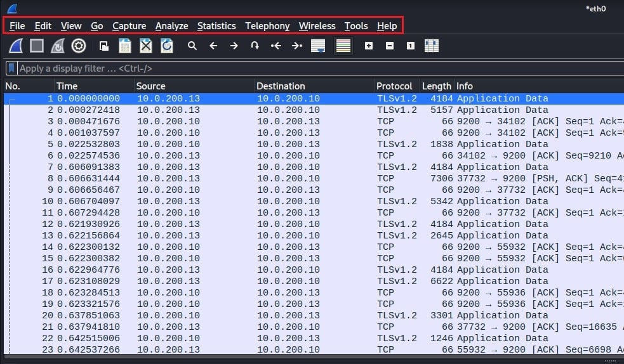Screen dimensions: 624x364
Task: Open a capture file
Action: tap(104, 46)
